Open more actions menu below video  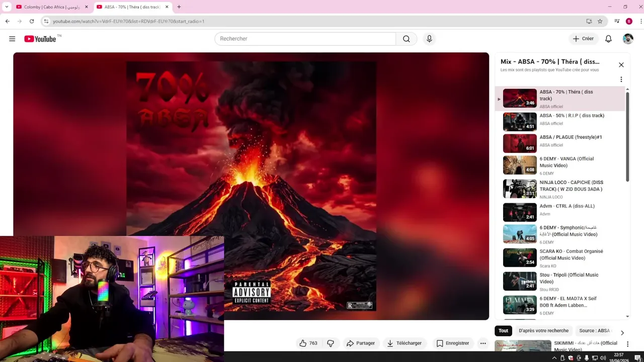coord(483,343)
